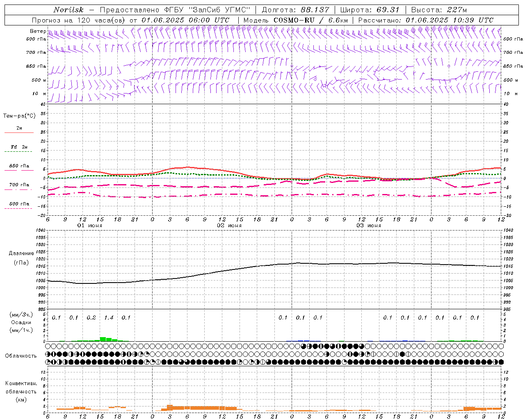Click the tallest green precipitation bar
The height and width of the screenshot is (420, 525).
pos(103,339)
